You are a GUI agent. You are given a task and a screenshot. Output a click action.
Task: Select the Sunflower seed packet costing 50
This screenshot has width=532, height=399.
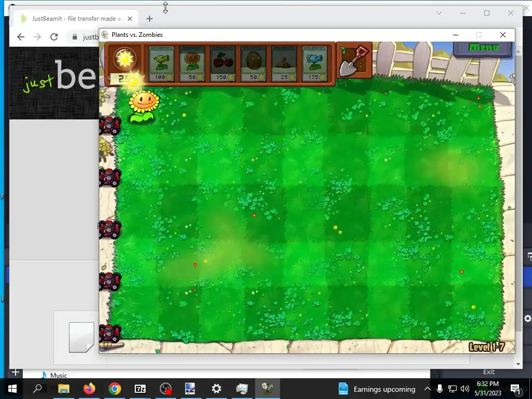(192, 64)
